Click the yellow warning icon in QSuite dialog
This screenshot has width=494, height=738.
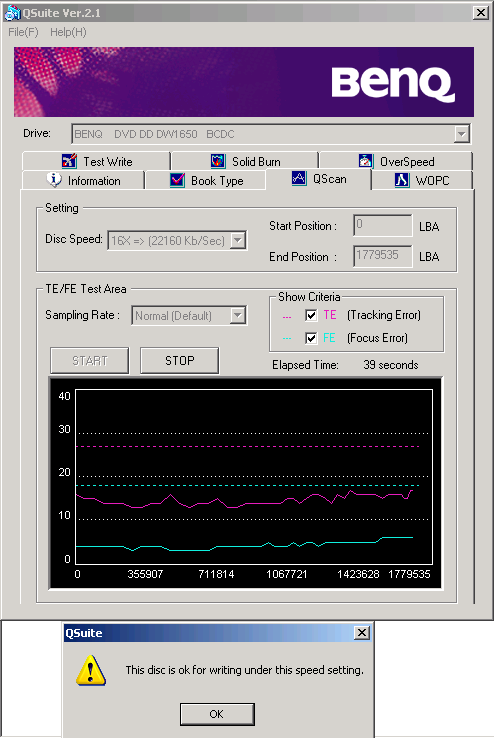point(91,670)
